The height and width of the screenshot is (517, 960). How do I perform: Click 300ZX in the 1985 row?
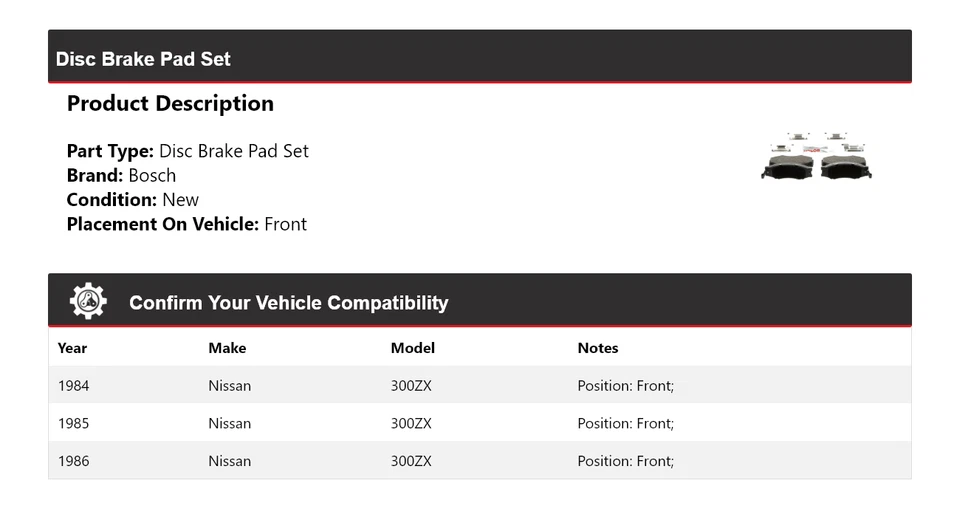411,423
